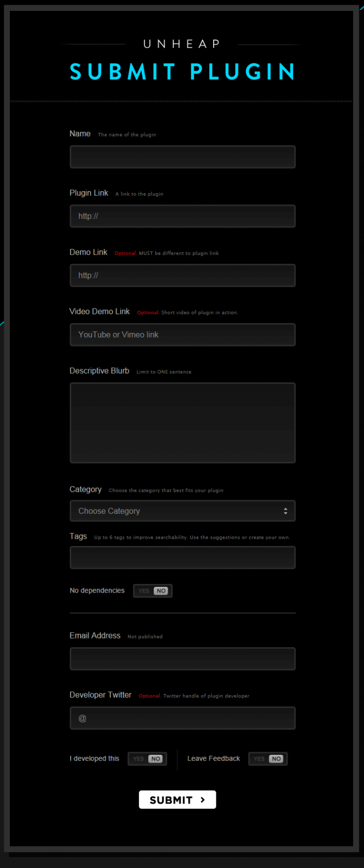Click the Video Demo Link label
Image resolution: width=364 pixels, height=868 pixels.
coord(99,312)
